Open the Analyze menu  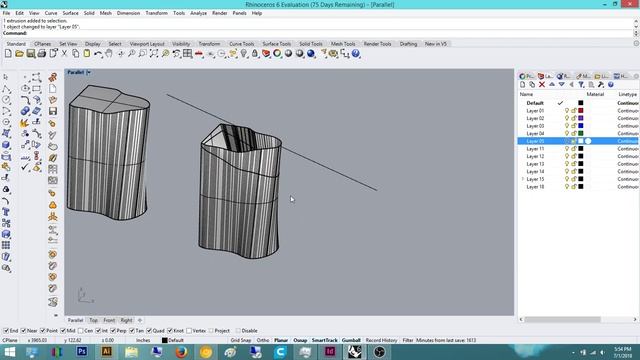coord(198,13)
